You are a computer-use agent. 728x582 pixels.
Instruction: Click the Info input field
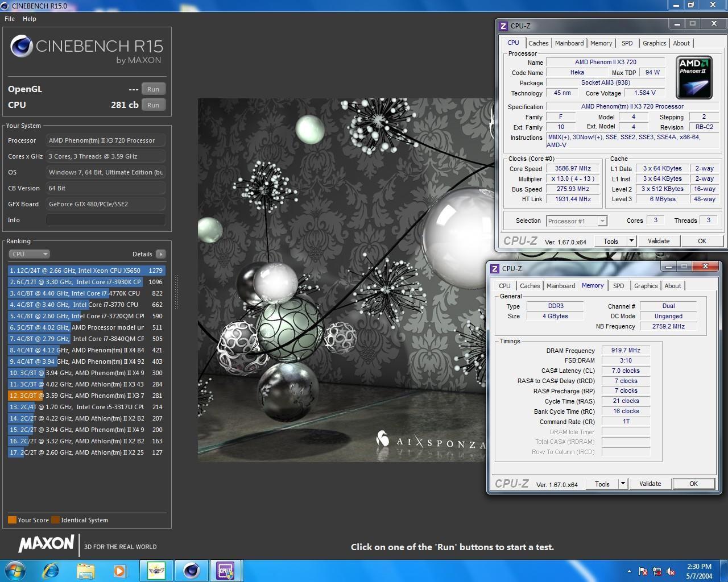tap(106, 220)
